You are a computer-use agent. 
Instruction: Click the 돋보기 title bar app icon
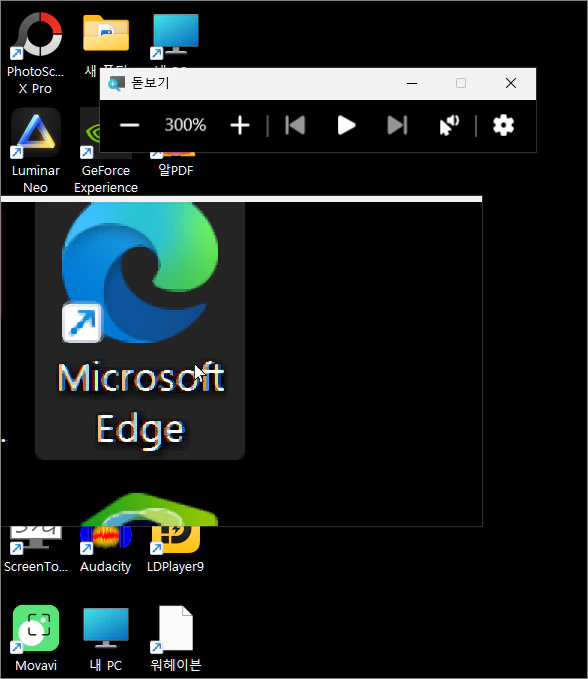pos(116,83)
